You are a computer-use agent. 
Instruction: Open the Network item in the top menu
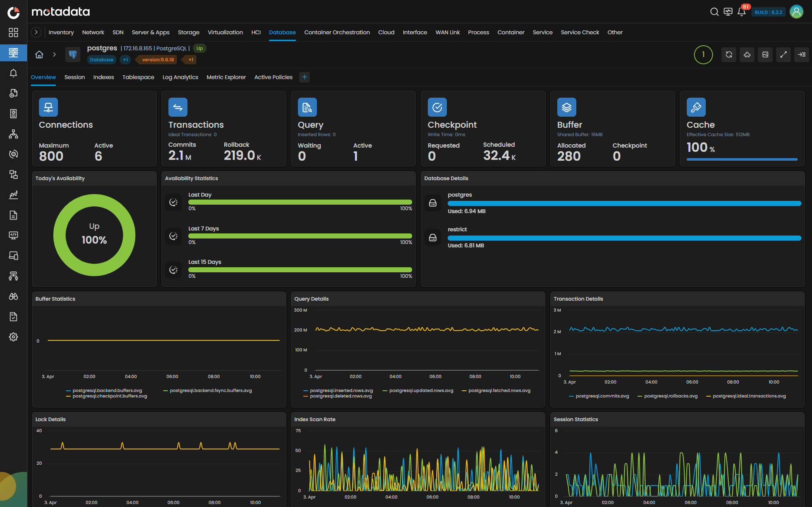pos(93,32)
